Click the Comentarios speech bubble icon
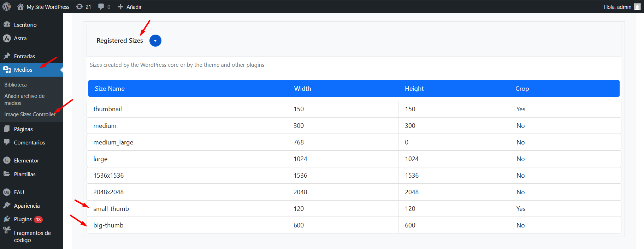 pyautogui.click(x=7, y=142)
